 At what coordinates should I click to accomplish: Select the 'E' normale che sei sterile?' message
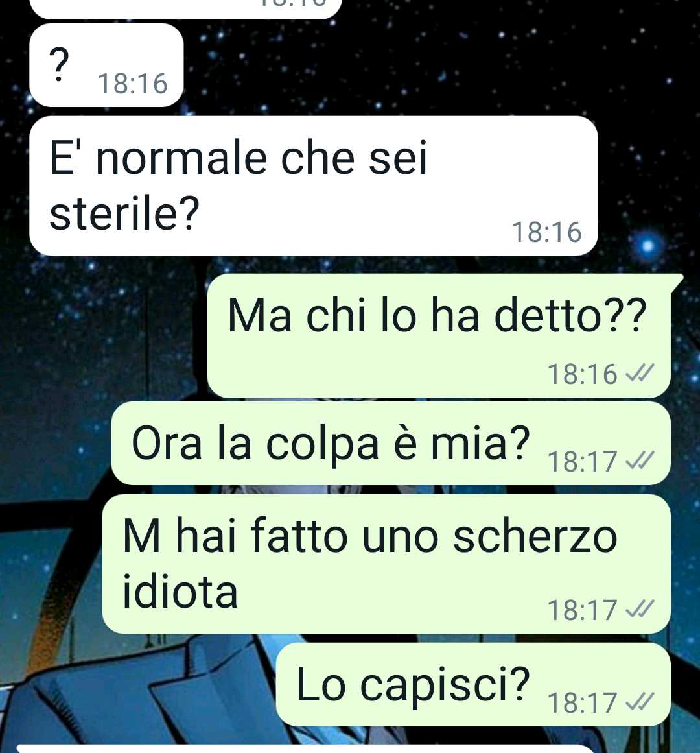313,185
